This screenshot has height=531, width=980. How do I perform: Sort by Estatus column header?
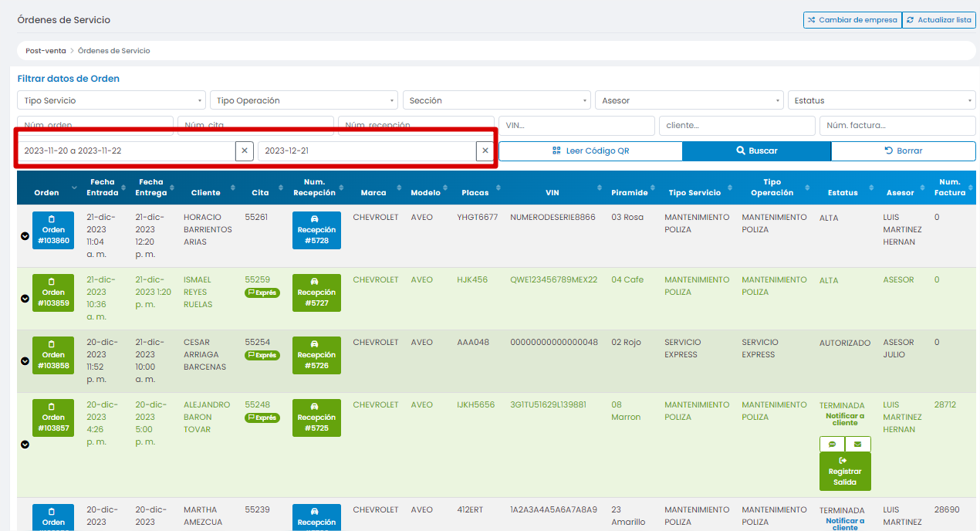(x=845, y=188)
